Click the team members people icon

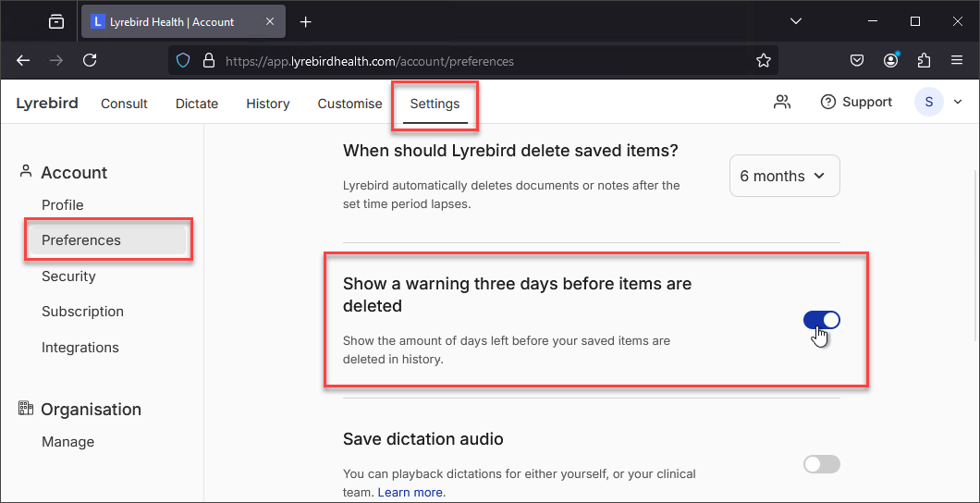pyautogui.click(x=782, y=102)
